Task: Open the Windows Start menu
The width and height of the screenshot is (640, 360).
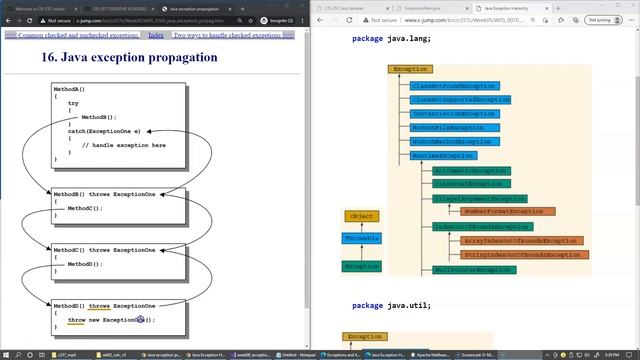Action: (x=6, y=355)
